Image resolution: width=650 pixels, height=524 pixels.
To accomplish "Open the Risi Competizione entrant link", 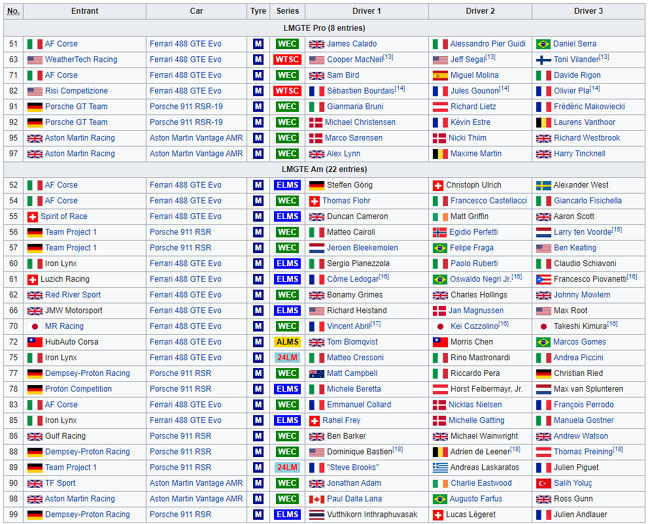I will [76, 91].
